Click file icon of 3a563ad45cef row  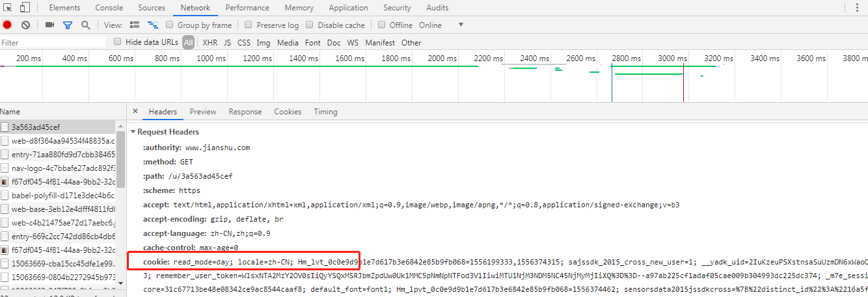point(5,127)
